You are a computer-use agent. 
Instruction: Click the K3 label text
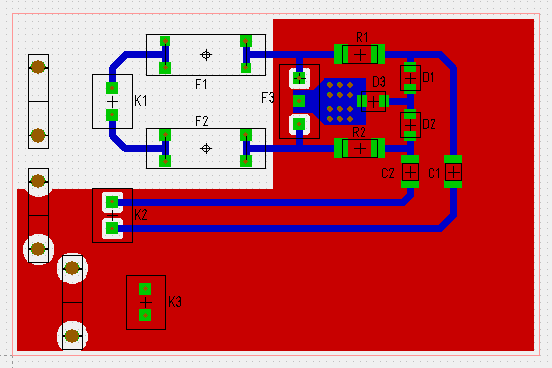click(175, 302)
